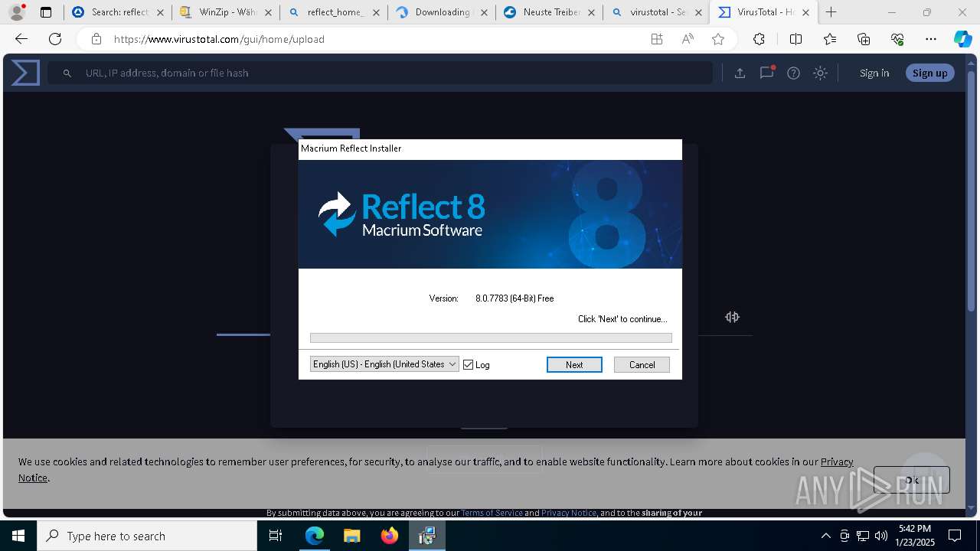Open Edge split screen icon
This screenshot has height=551, width=980.
click(x=795, y=39)
